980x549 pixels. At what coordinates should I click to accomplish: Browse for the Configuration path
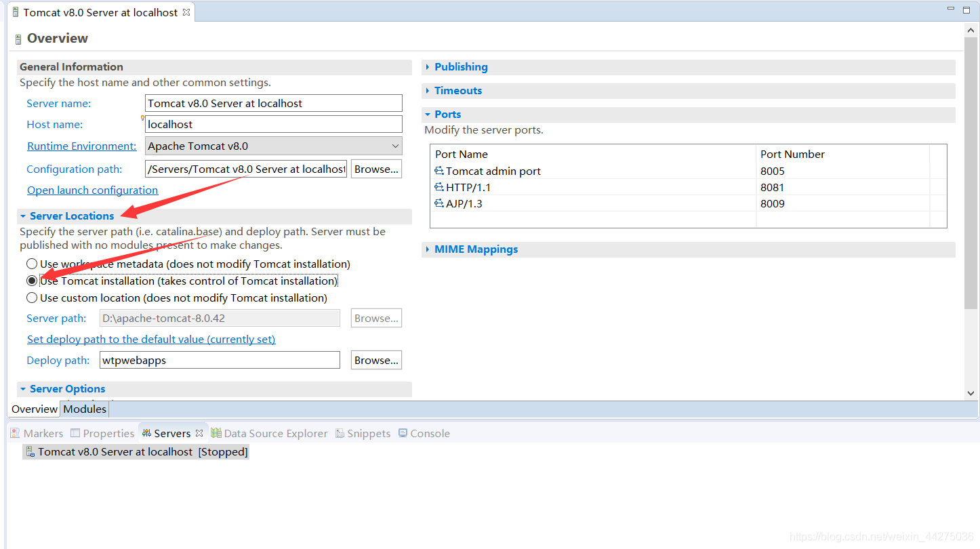[376, 169]
